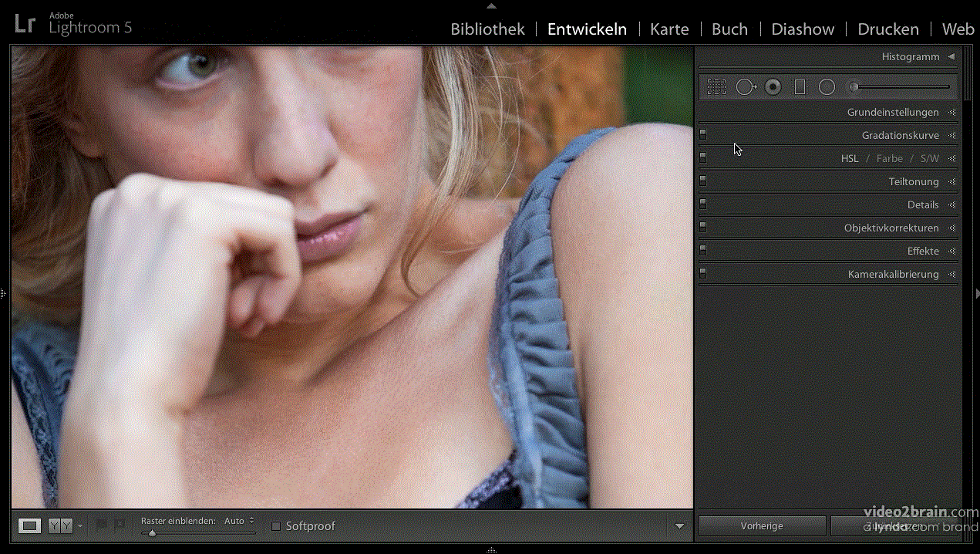Click the Vorherige button
980x554 pixels.
click(x=762, y=526)
